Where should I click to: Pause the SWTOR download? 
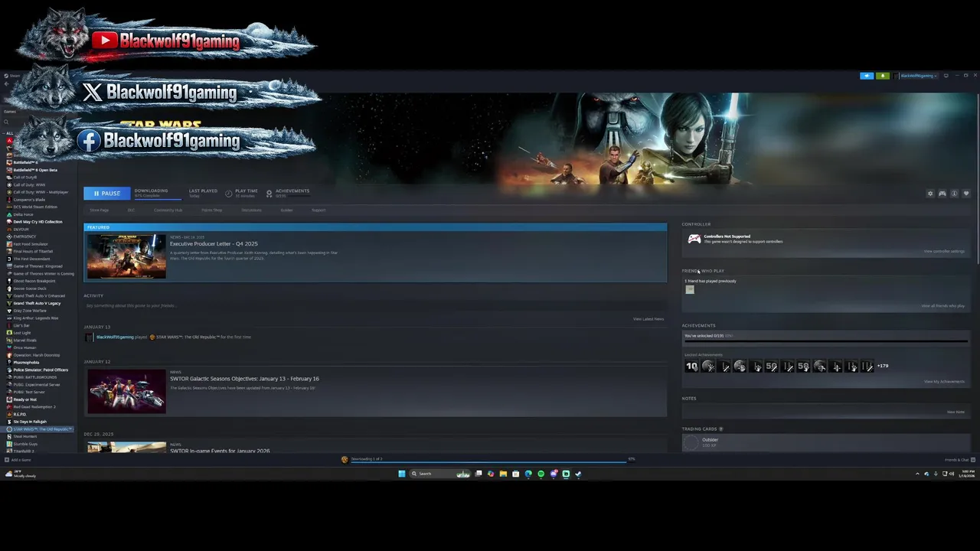pyautogui.click(x=106, y=194)
